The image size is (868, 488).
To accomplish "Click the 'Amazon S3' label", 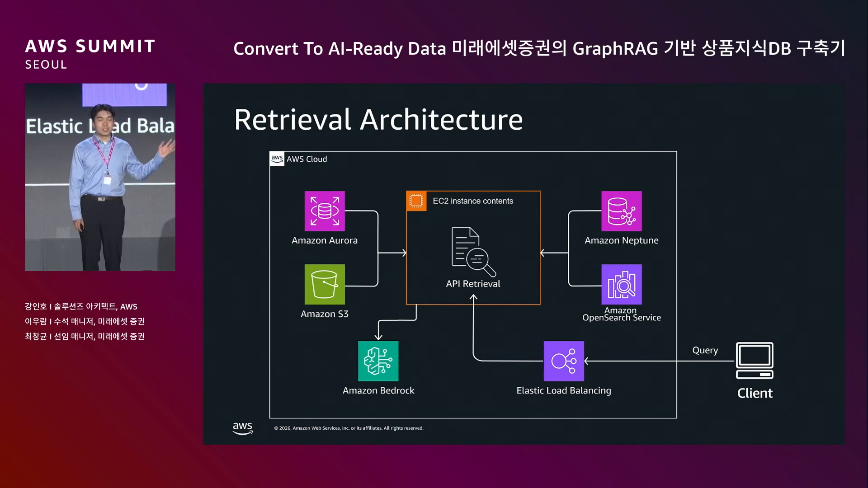I will (325, 314).
